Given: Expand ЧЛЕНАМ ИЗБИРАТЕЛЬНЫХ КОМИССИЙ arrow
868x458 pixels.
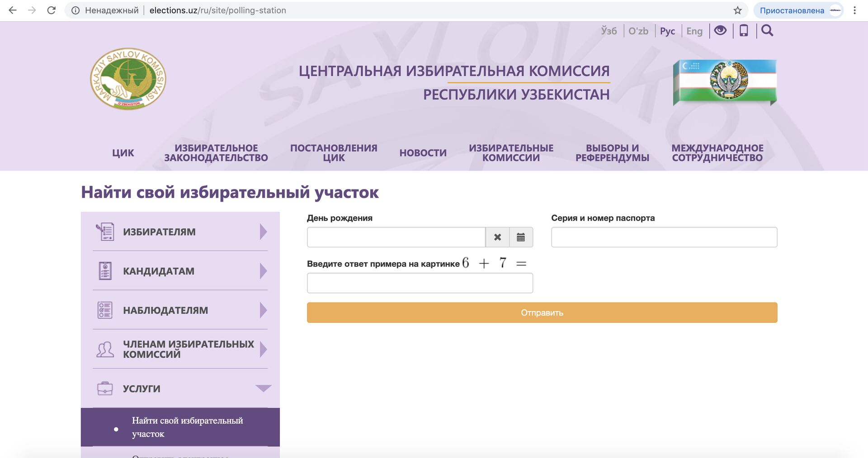Looking at the screenshot, I should click(264, 349).
